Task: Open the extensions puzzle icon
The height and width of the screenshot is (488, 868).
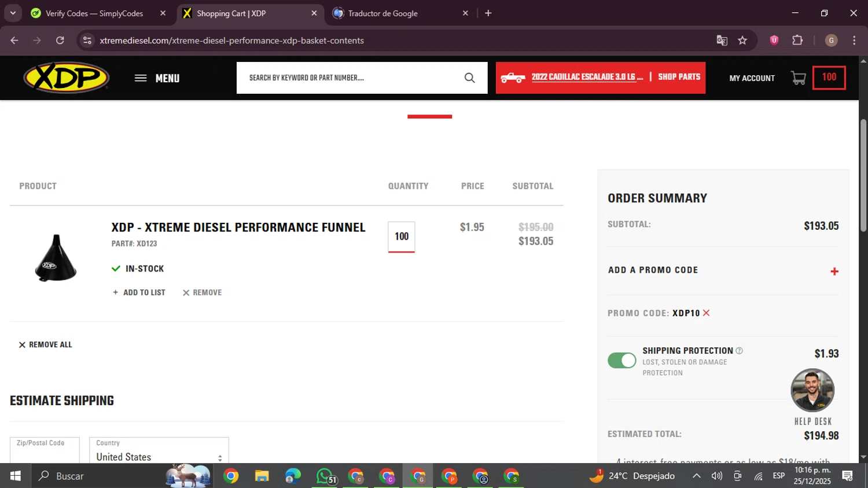Action: 797,41
